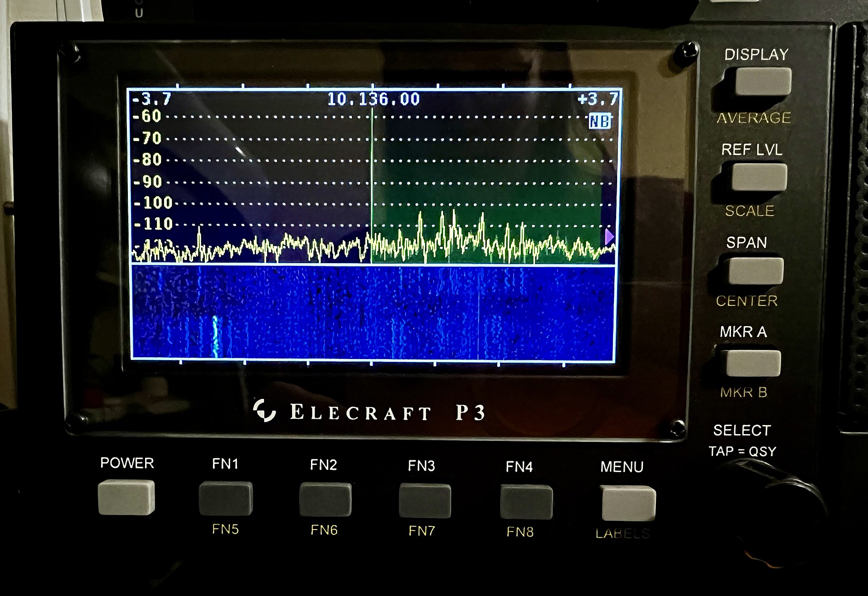Tap center frequency 10.136.00 readout
Image resolution: width=868 pixels, height=596 pixels.
tap(373, 99)
